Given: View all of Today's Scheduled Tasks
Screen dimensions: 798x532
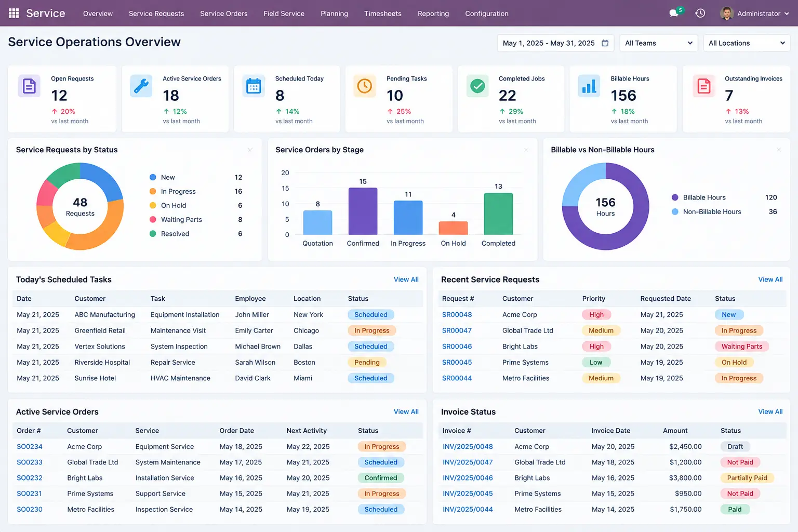Looking at the screenshot, I should coord(406,280).
